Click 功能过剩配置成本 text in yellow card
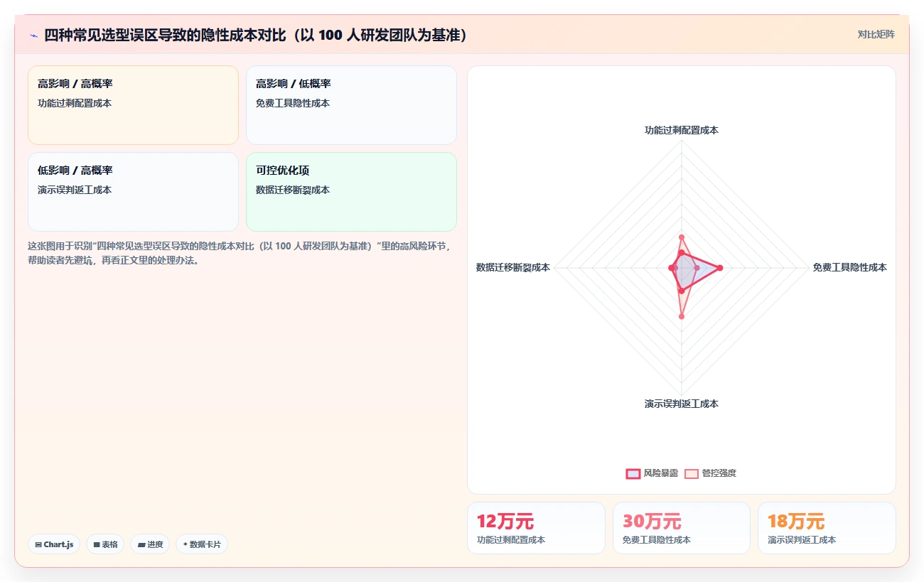Image resolution: width=924 pixels, height=582 pixels. [x=75, y=103]
